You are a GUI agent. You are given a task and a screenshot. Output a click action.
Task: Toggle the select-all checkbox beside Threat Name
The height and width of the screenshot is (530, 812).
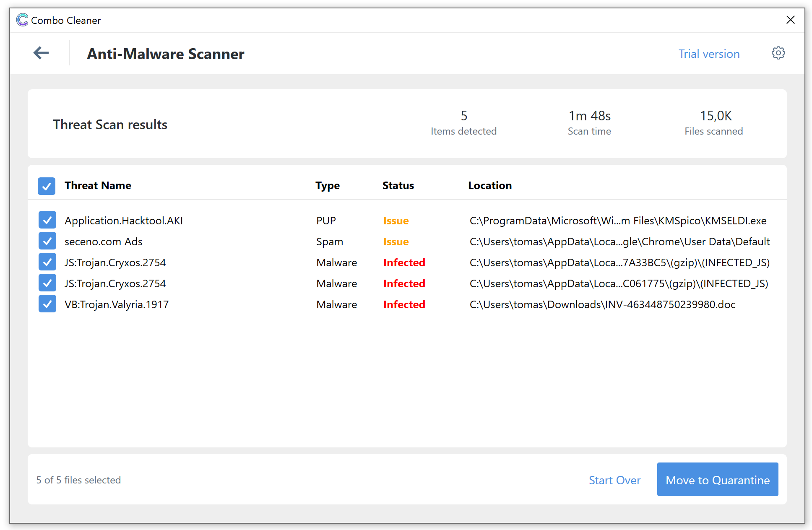tap(47, 186)
